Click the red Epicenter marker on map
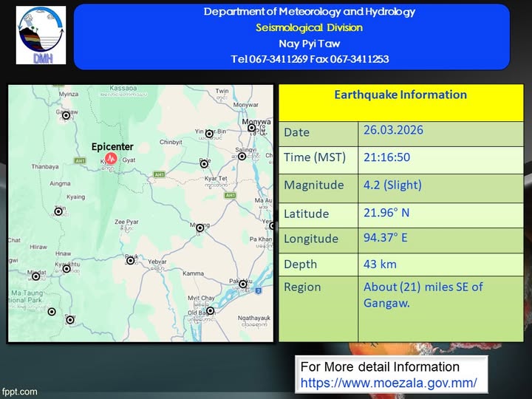The image size is (532, 399). pyautogui.click(x=111, y=158)
